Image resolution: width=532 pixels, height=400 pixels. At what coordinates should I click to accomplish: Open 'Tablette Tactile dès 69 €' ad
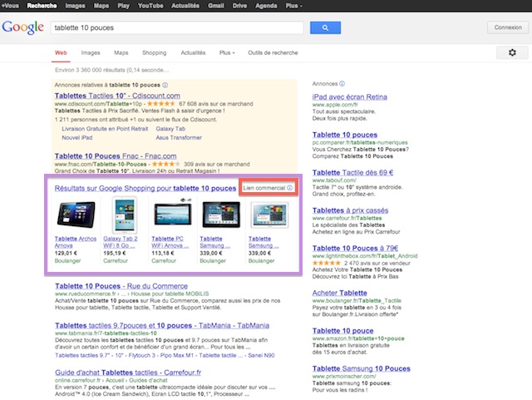(x=352, y=172)
